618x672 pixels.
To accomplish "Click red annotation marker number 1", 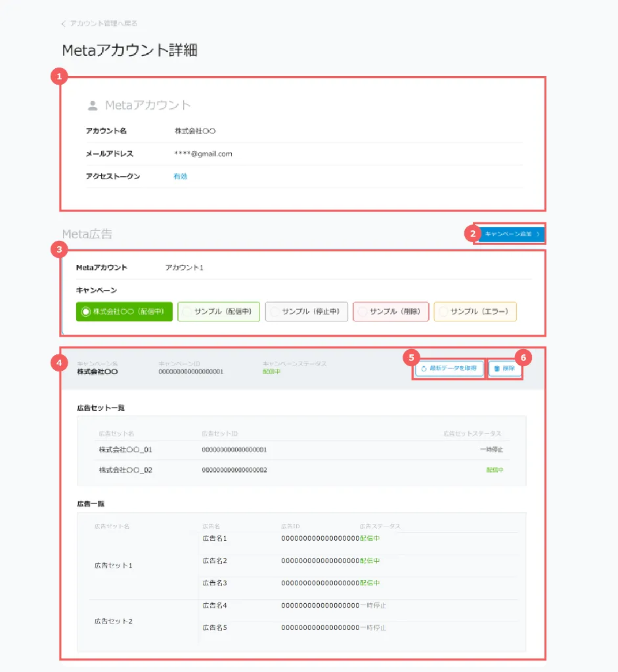I will [60, 77].
